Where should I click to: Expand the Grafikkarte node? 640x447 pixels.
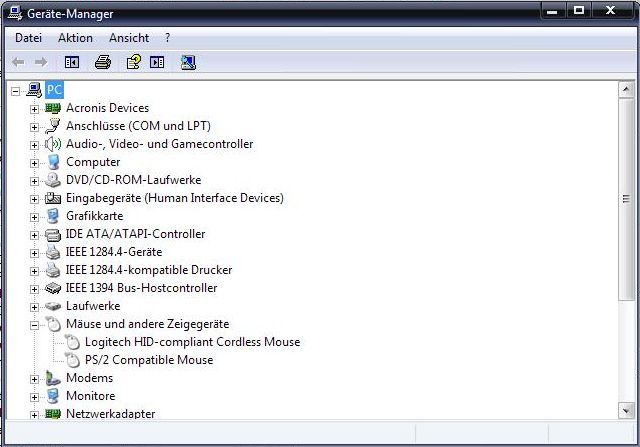click(34, 217)
